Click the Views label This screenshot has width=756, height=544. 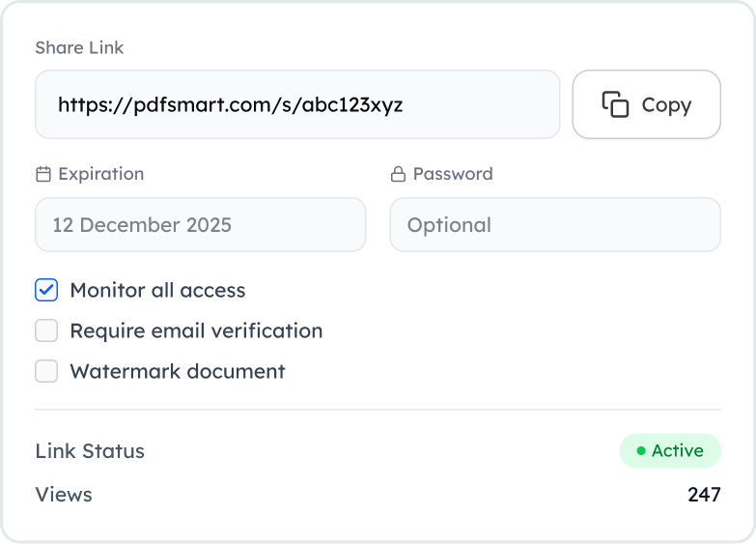(x=64, y=495)
